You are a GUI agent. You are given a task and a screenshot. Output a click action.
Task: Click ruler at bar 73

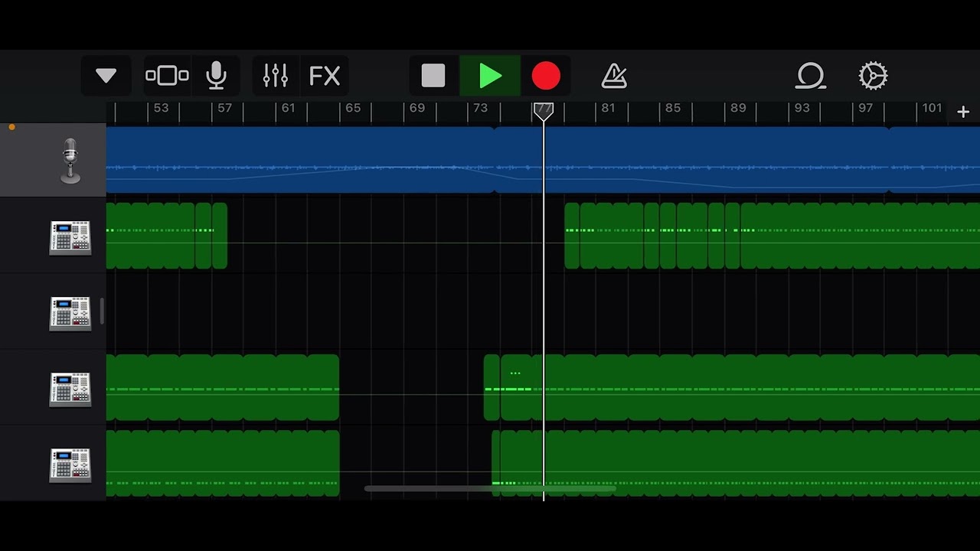point(480,108)
